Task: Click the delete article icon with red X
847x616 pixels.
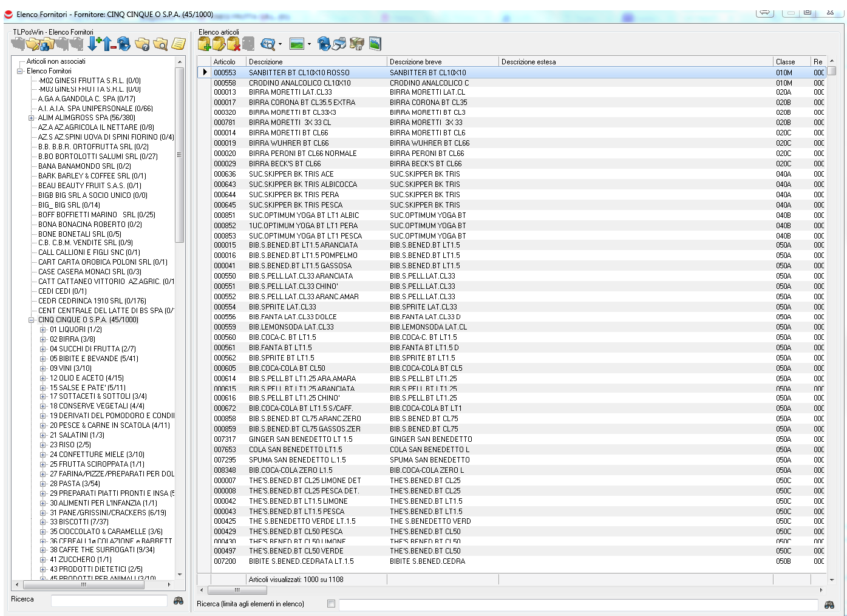Action: [x=234, y=44]
